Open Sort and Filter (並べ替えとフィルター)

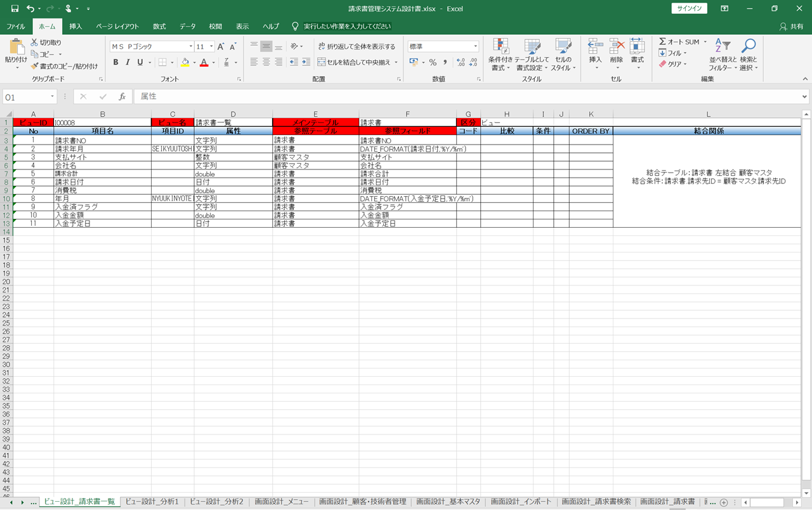[x=723, y=55]
